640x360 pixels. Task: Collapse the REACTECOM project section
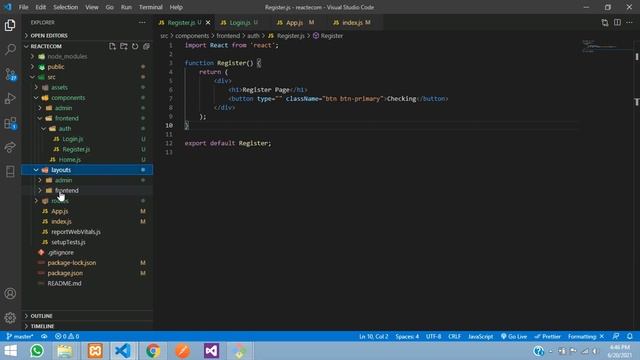click(65, 46)
